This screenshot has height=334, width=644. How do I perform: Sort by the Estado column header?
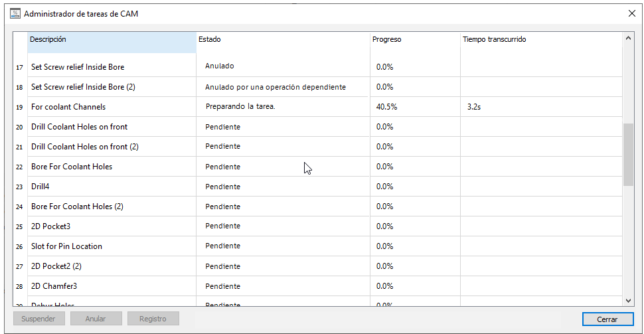coord(283,40)
